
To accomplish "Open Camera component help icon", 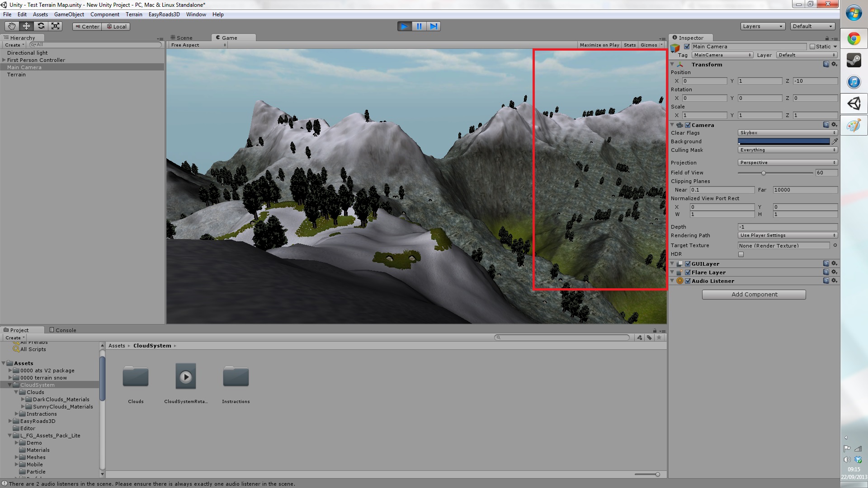I will pos(826,125).
